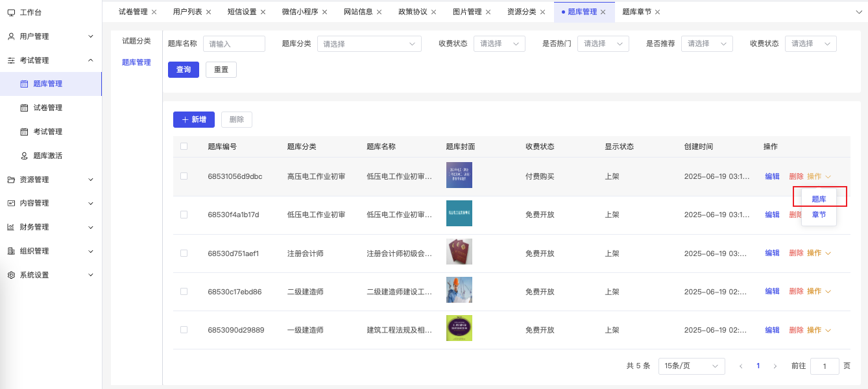Screen dimensions: 868x389
Task: Check the row checkbox for 68530c17ebd86
Action: pos(184,290)
